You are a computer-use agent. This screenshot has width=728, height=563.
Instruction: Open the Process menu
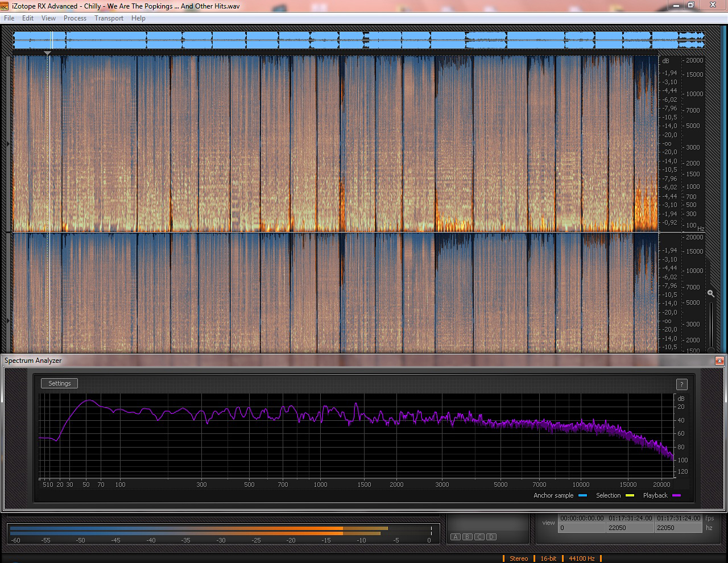pyautogui.click(x=75, y=18)
